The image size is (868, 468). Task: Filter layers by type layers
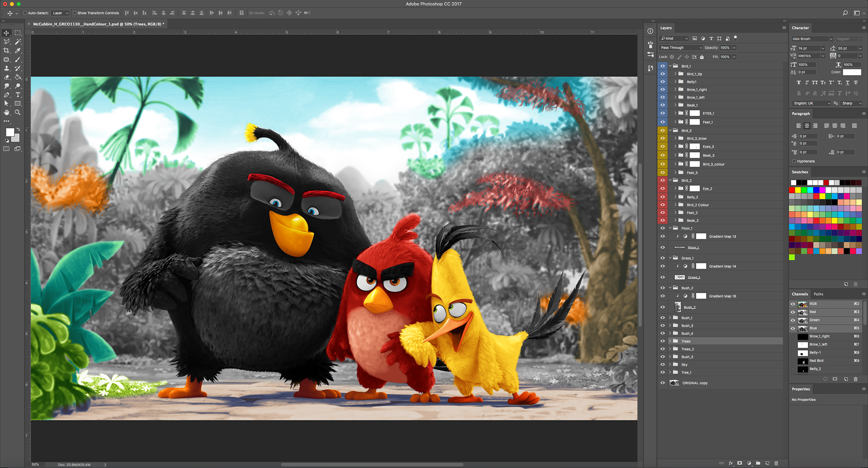coord(711,38)
